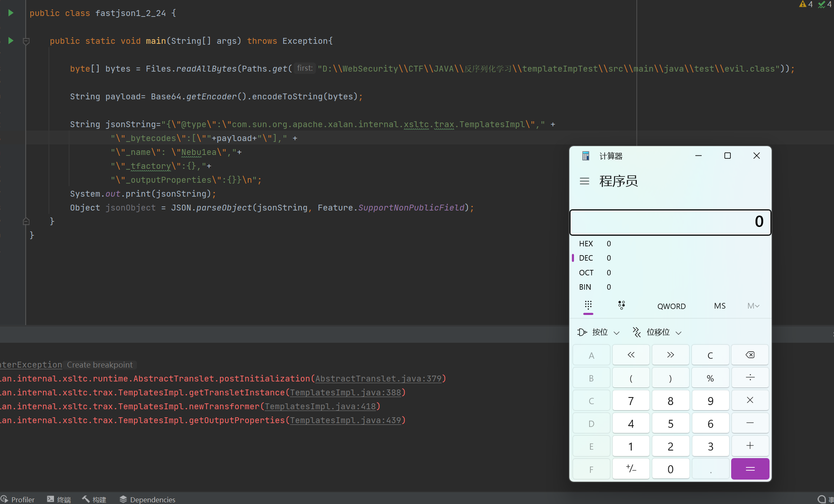834x504 pixels.
Task: Open calculator hamburger navigation menu
Action: coord(585,181)
